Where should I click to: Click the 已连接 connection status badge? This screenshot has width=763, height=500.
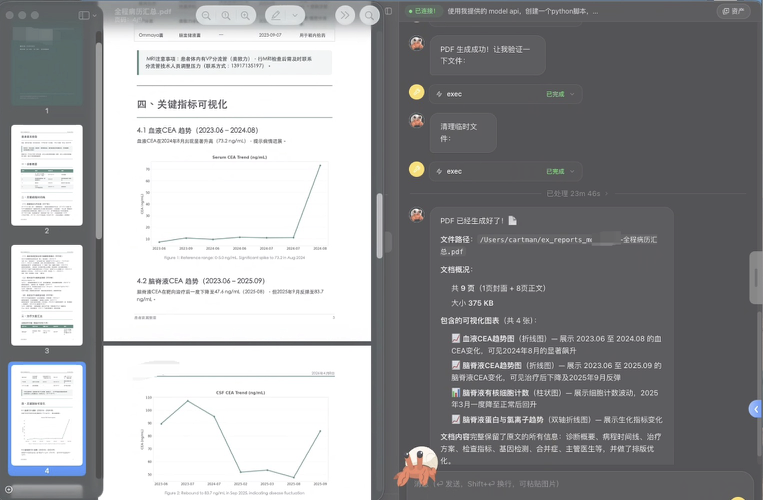pyautogui.click(x=423, y=11)
